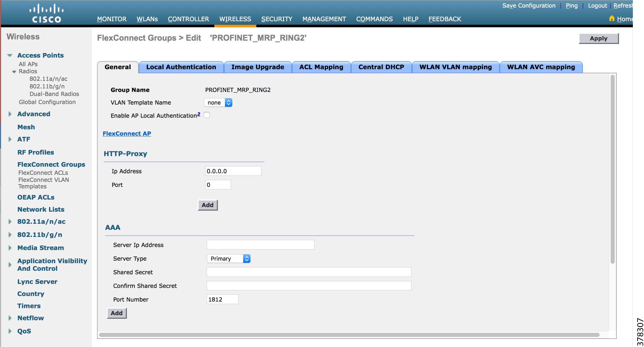The height and width of the screenshot is (347, 644).
Task: Switch to the General tab
Action: click(x=118, y=67)
